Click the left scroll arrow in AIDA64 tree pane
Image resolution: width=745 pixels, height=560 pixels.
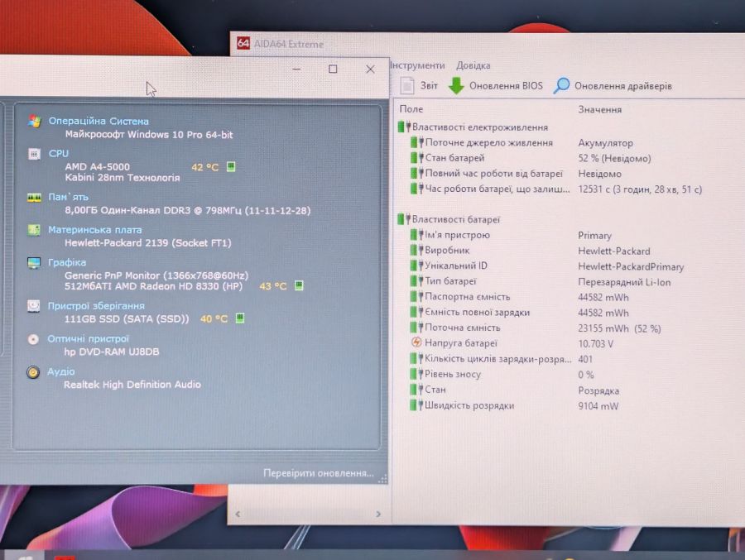pos(238,514)
